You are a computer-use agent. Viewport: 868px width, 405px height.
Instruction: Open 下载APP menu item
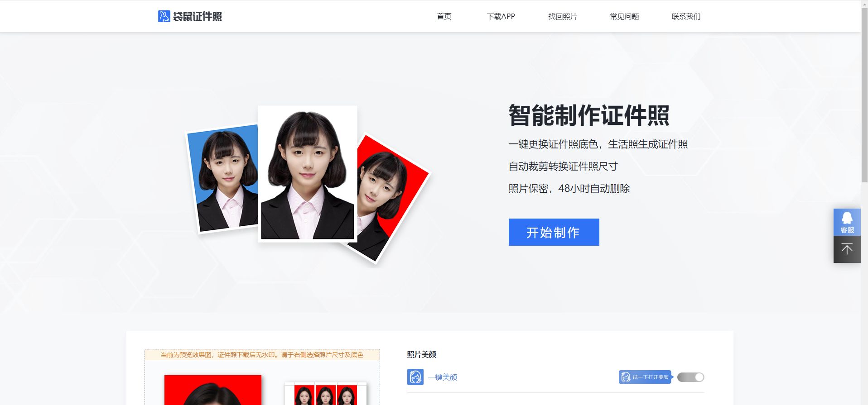(x=501, y=16)
